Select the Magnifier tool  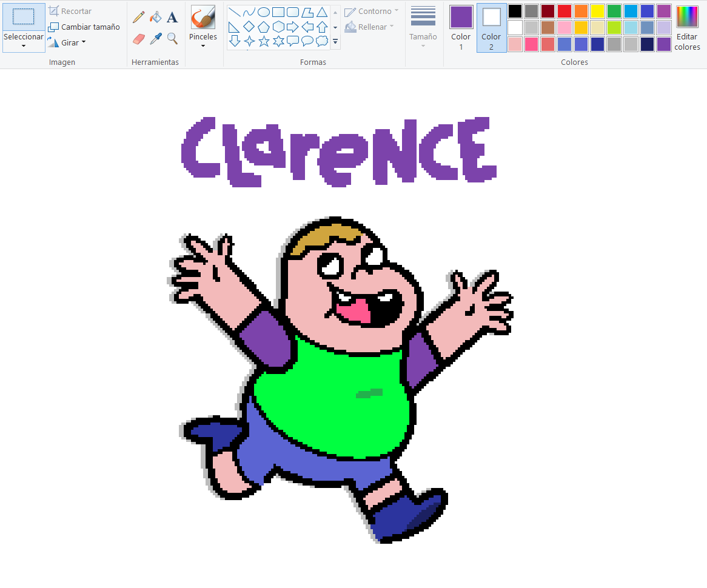[x=172, y=39]
